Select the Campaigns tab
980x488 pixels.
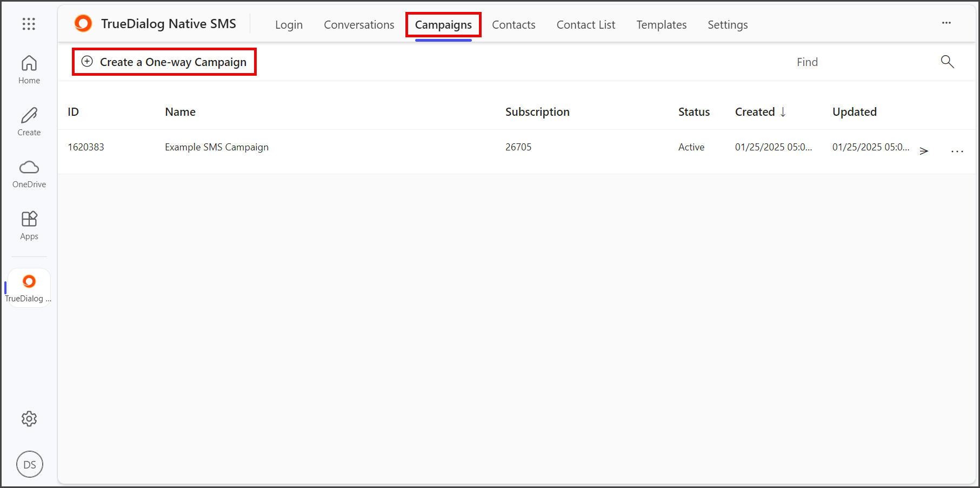click(x=443, y=25)
